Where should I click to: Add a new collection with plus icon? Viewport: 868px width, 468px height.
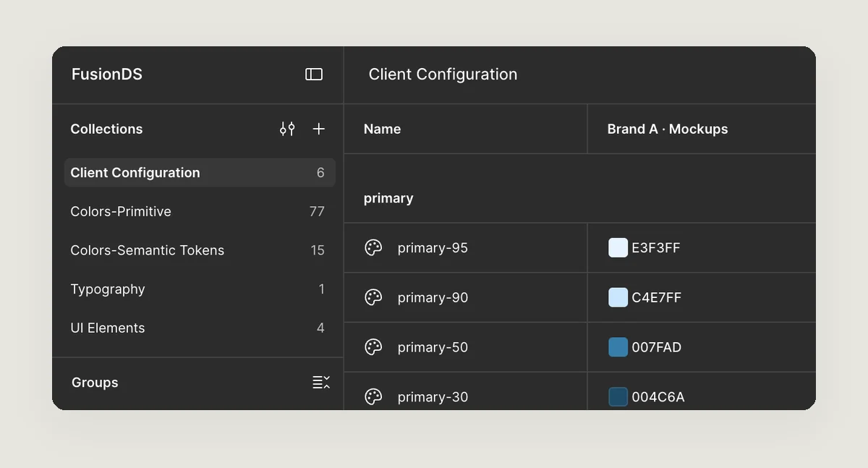318,129
